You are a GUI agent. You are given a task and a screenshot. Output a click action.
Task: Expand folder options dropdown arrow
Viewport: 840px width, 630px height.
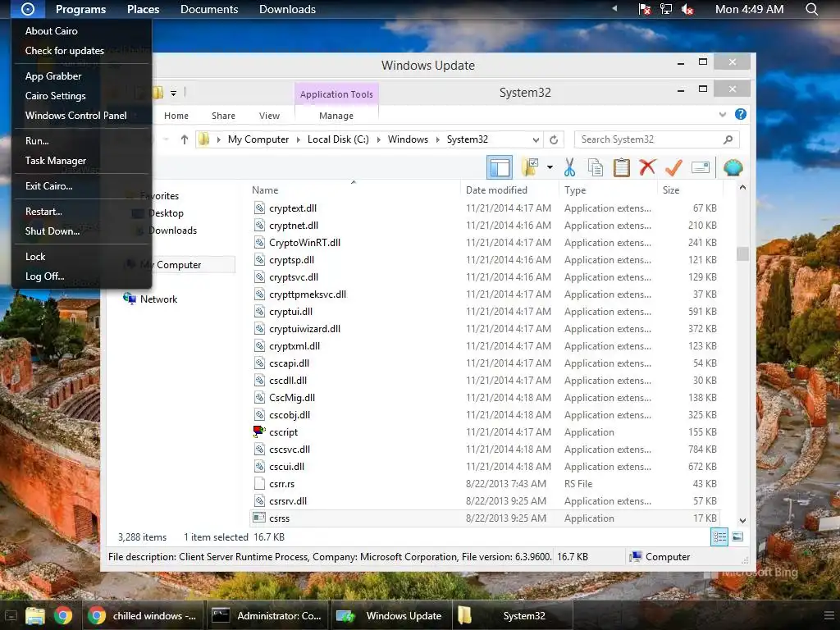(550, 167)
